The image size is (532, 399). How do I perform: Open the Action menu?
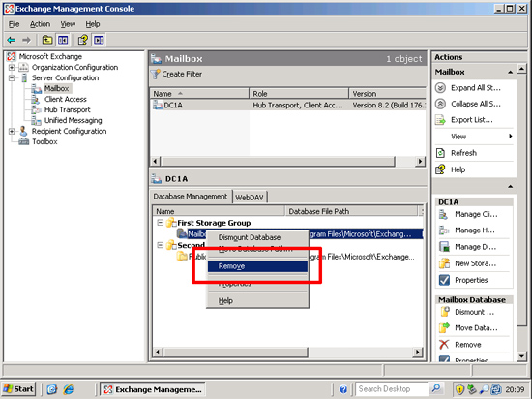40,24
